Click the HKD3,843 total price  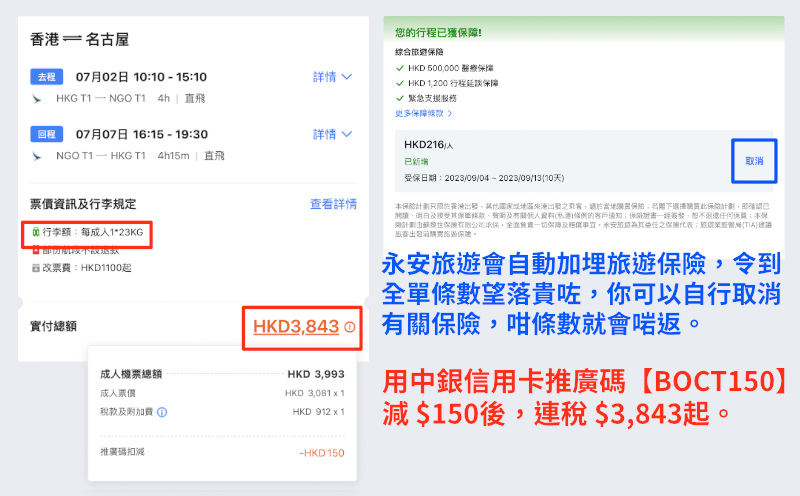click(296, 327)
